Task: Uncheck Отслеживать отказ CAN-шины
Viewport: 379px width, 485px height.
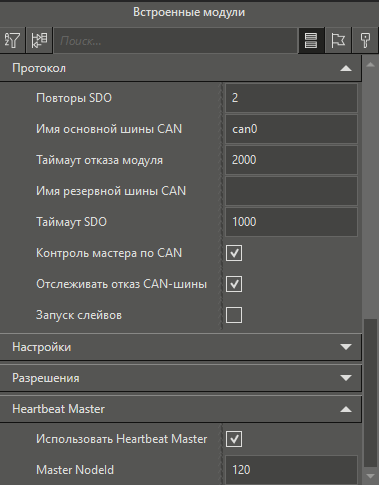Action: tap(234, 284)
